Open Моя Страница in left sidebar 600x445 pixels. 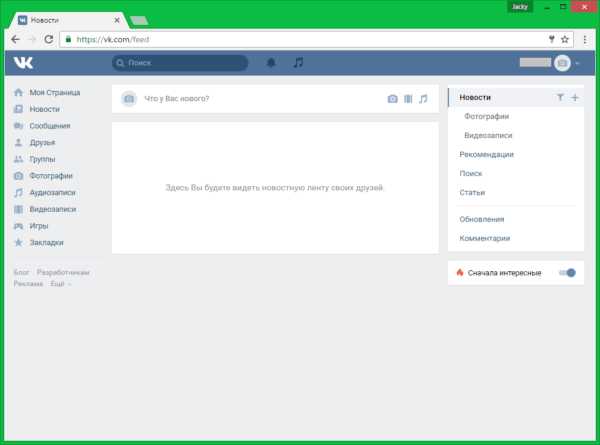point(55,93)
